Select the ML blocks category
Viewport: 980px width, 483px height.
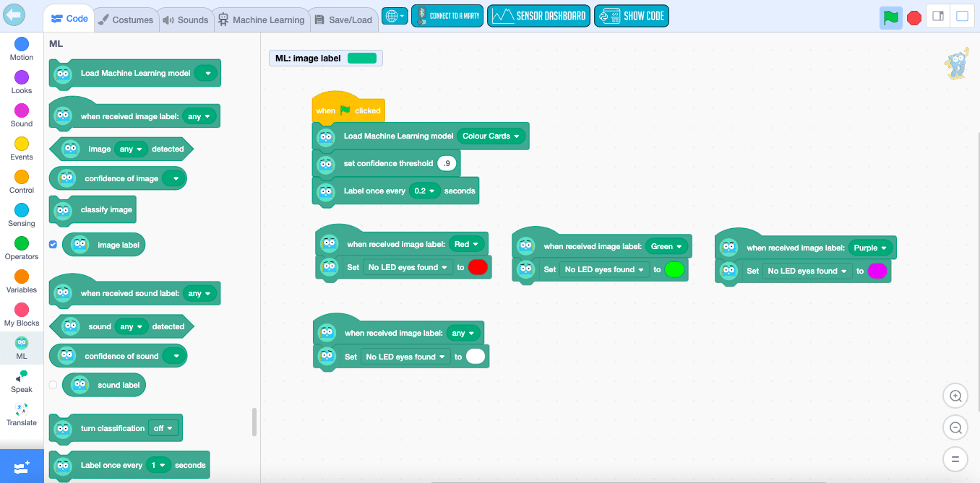point(22,348)
